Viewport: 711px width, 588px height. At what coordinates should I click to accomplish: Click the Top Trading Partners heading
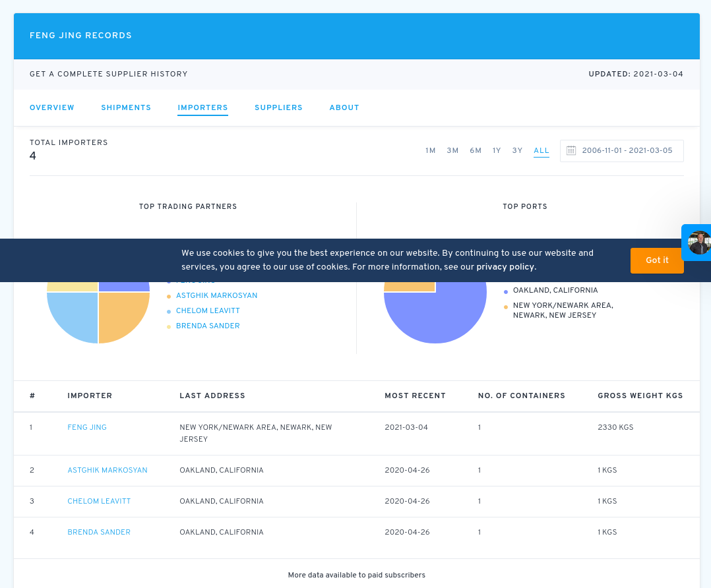coord(188,206)
